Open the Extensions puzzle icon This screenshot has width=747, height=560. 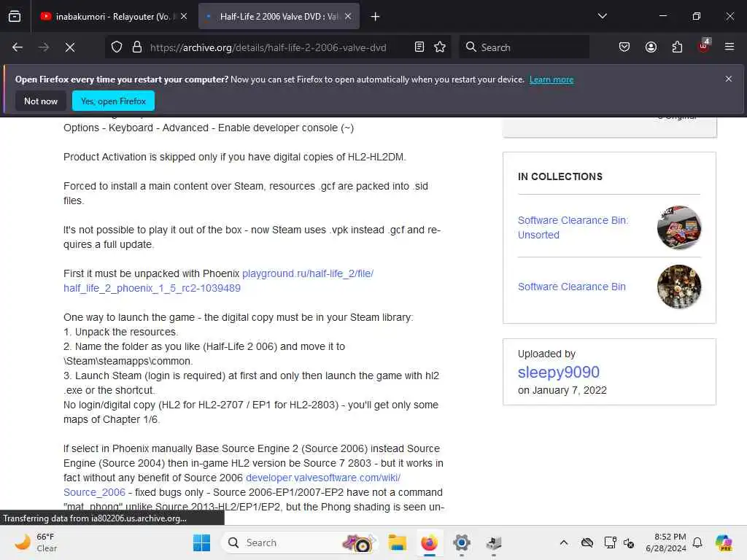click(x=677, y=47)
